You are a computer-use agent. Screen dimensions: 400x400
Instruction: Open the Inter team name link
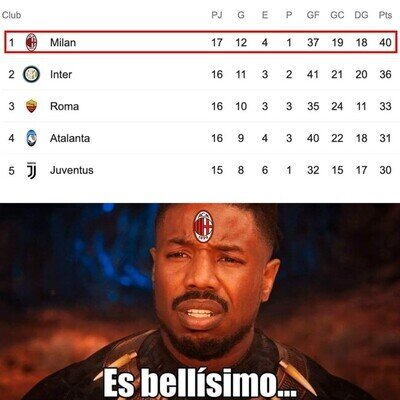tap(61, 74)
